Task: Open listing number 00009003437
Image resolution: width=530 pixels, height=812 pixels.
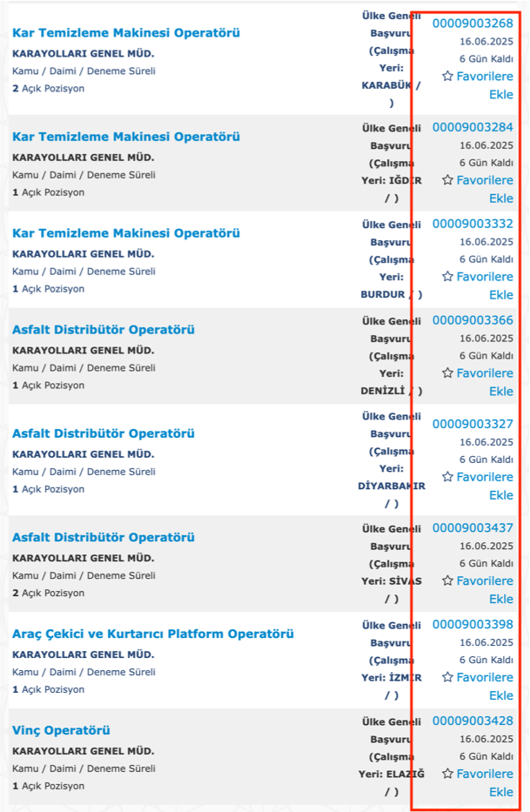Action: tap(473, 527)
